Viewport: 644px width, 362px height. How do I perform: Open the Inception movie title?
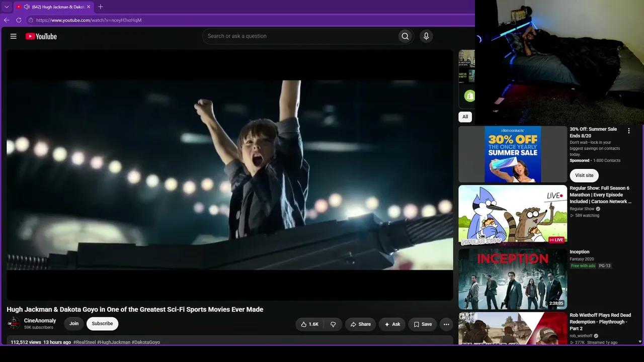pos(580,252)
